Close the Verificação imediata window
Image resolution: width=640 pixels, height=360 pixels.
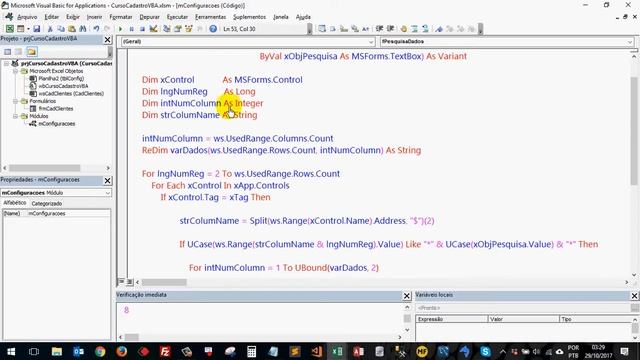407,296
